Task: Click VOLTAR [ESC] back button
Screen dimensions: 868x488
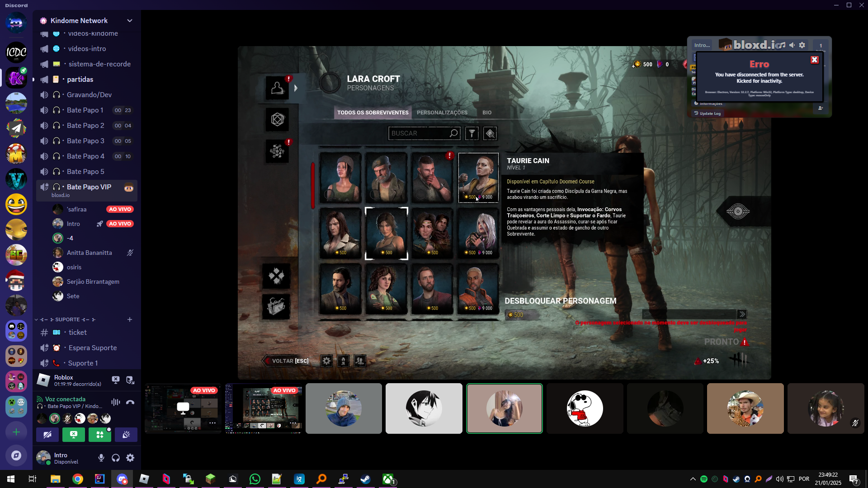Action: coord(287,361)
